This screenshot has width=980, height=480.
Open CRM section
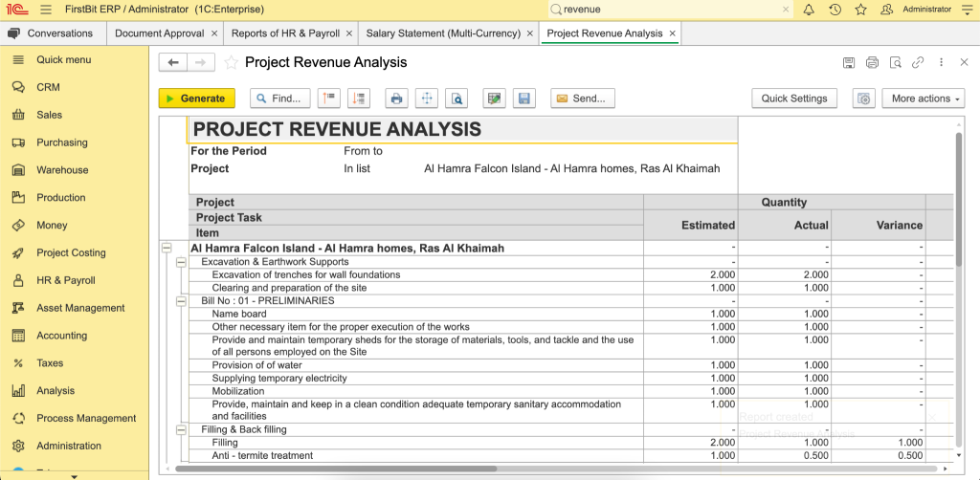click(75, 87)
